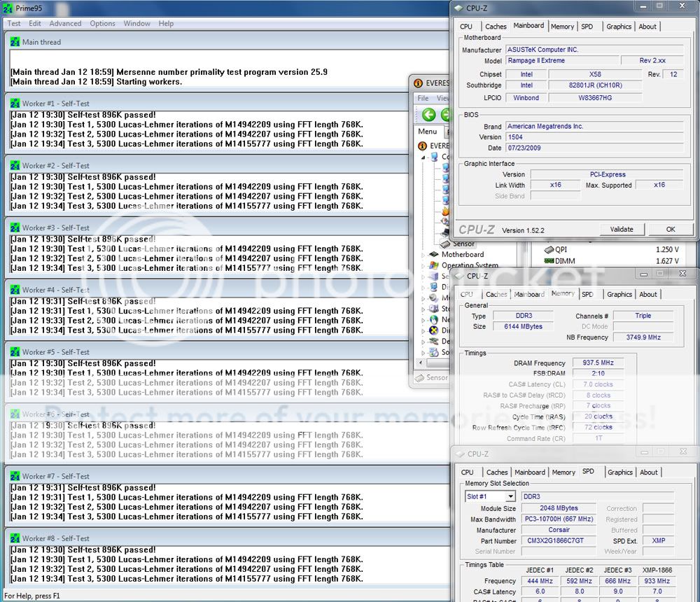Click the Worker #3 window icon
Screen dimensions: 700x602
(x=15, y=227)
